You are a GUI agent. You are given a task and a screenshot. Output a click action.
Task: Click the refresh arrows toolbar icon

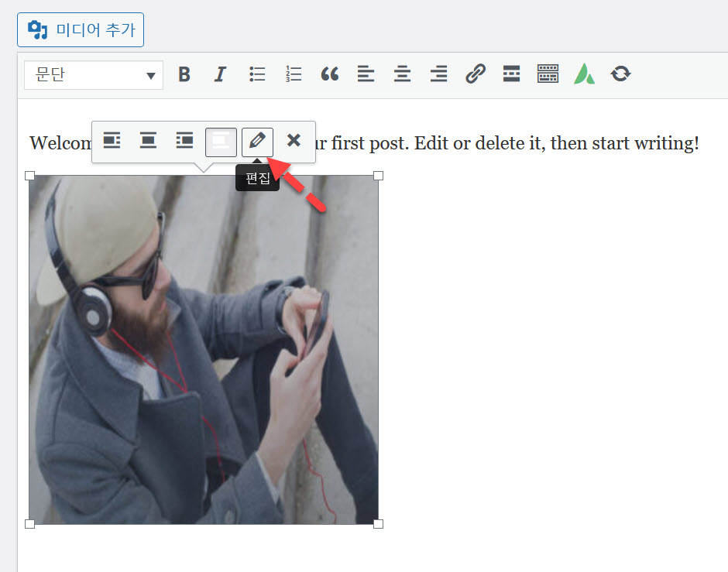pos(621,74)
